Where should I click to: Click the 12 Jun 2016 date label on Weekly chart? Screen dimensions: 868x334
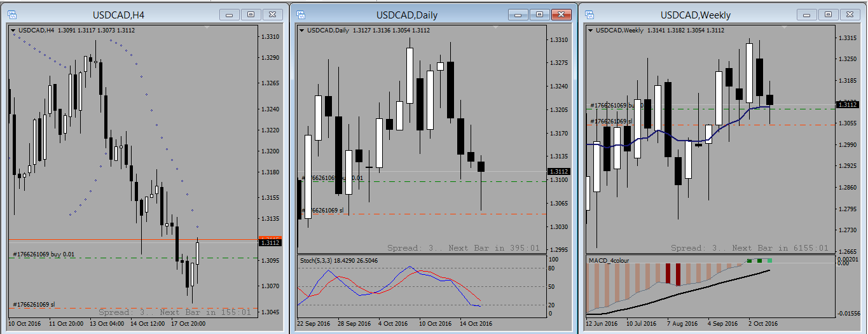click(602, 324)
